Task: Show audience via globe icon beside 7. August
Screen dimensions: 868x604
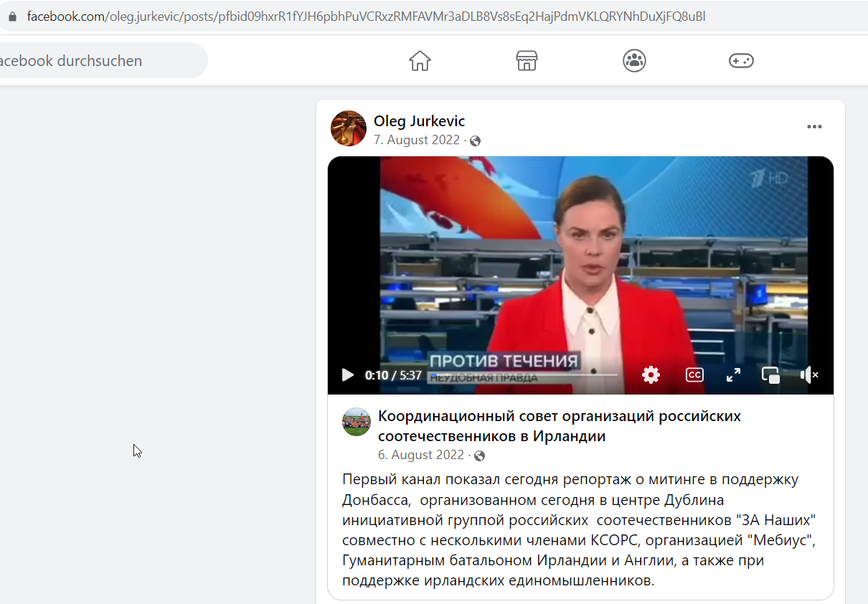Action: point(475,141)
